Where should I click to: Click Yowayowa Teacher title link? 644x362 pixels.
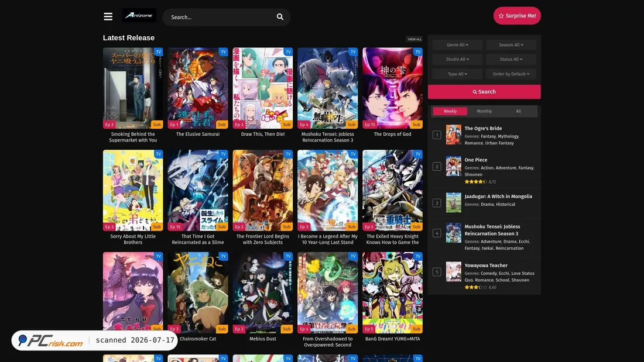(x=486, y=266)
